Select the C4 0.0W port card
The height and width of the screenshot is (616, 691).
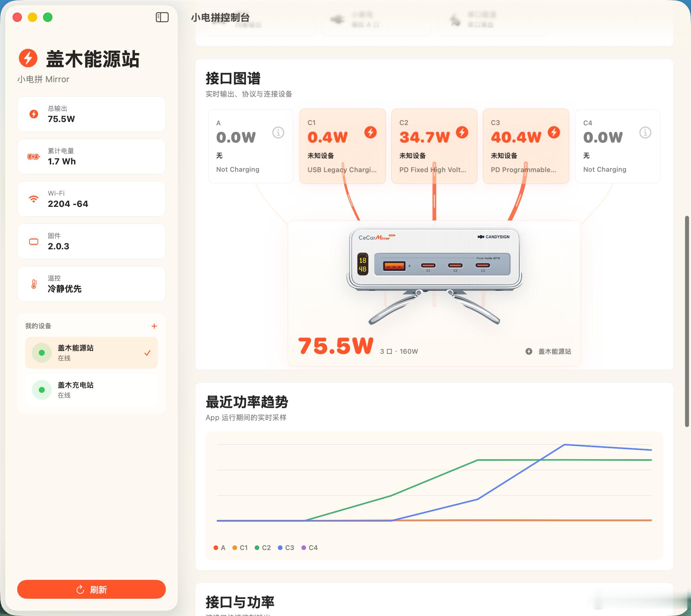coord(617,146)
